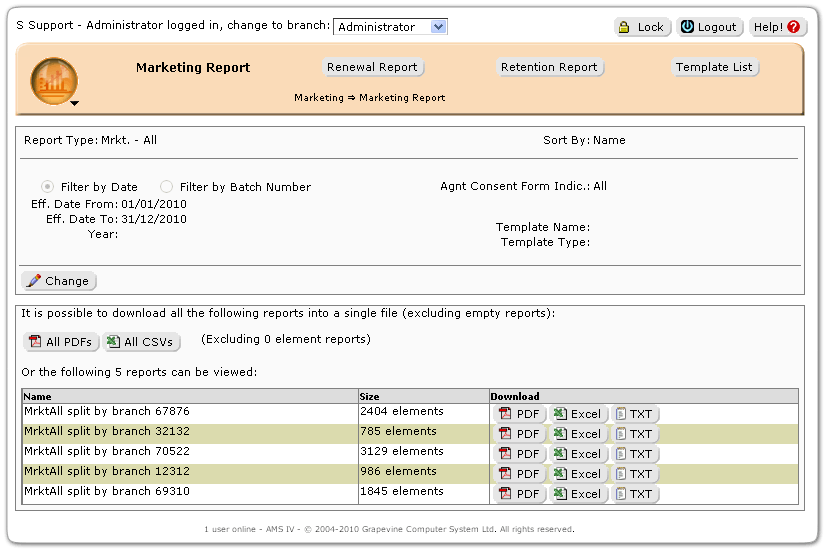Export branch 32132 report to Excel
This screenshot has width=829, height=554.
[577, 434]
